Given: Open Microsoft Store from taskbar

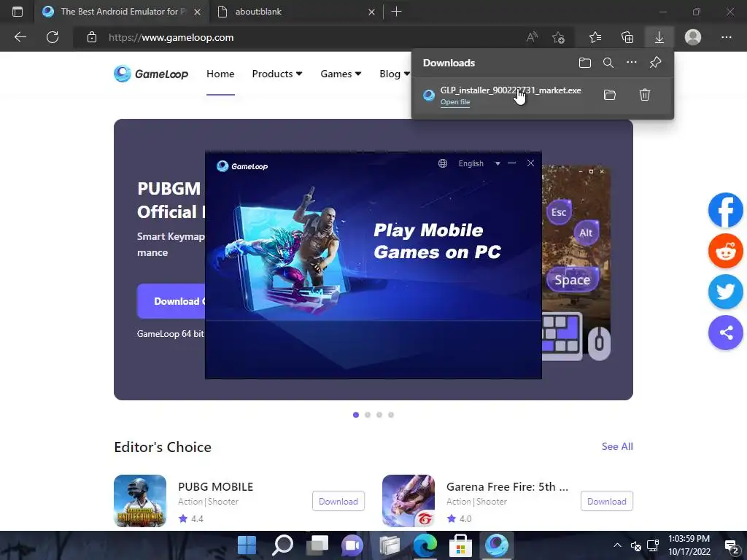Looking at the screenshot, I should (x=460, y=545).
